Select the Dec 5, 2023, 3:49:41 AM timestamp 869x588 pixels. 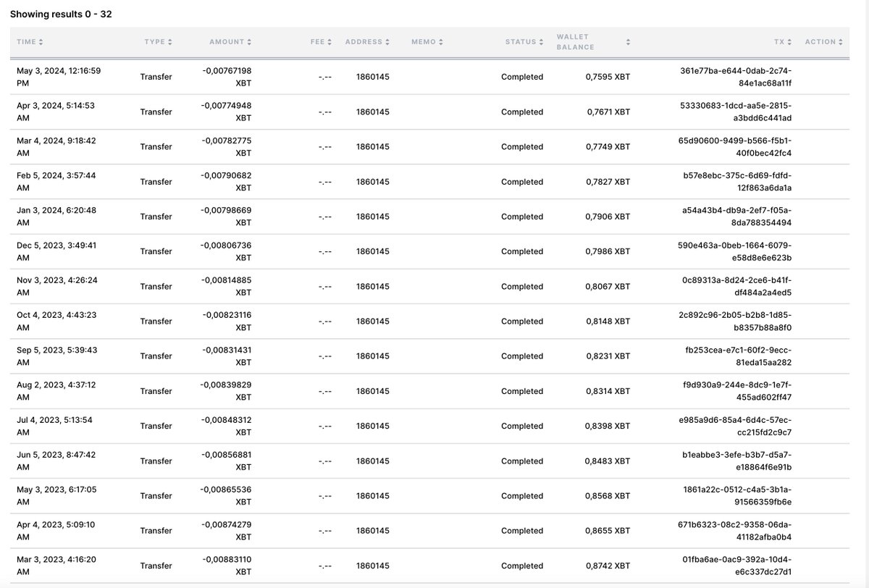coord(56,251)
